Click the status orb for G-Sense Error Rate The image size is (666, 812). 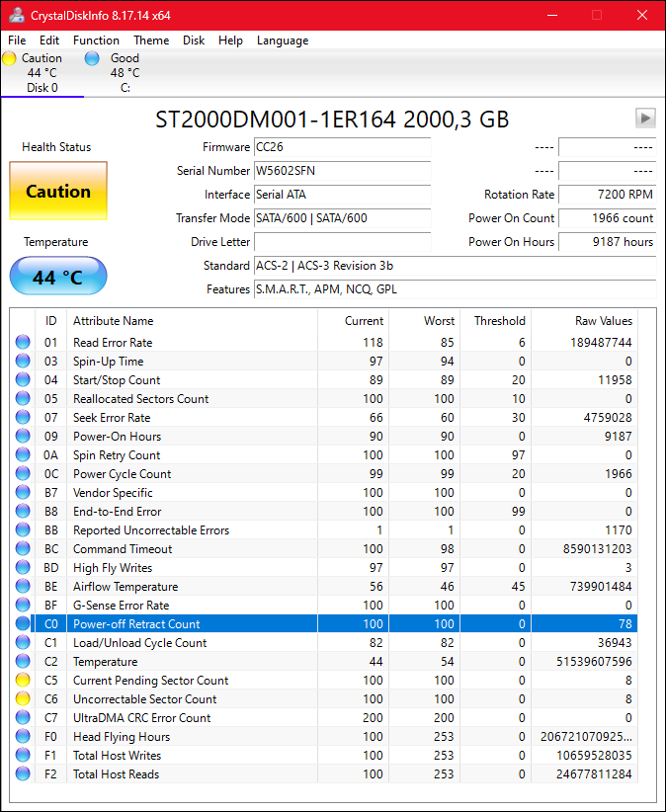[23, 605]
